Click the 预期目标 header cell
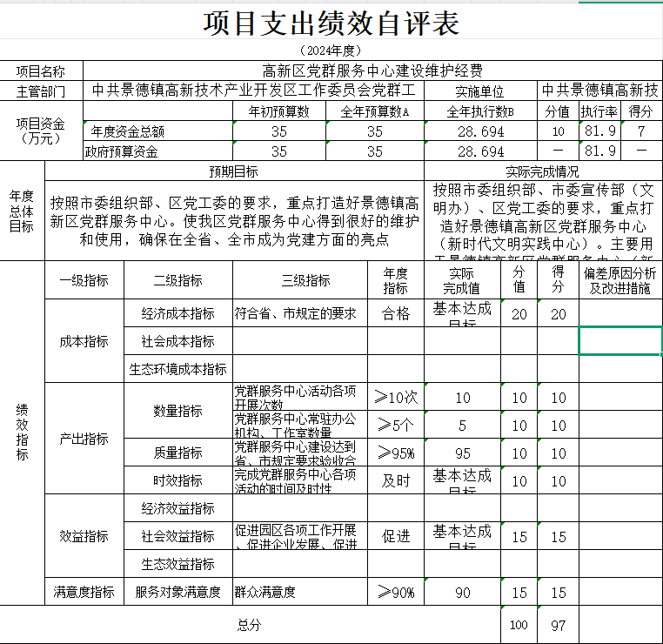The height and width of the screenshot is (644, 663). pos(233,171)
